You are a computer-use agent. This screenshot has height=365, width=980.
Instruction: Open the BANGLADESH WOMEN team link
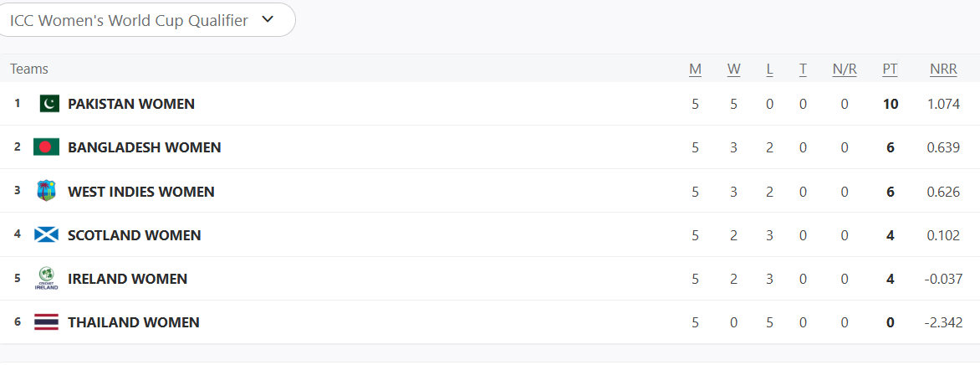coord(145,147)
